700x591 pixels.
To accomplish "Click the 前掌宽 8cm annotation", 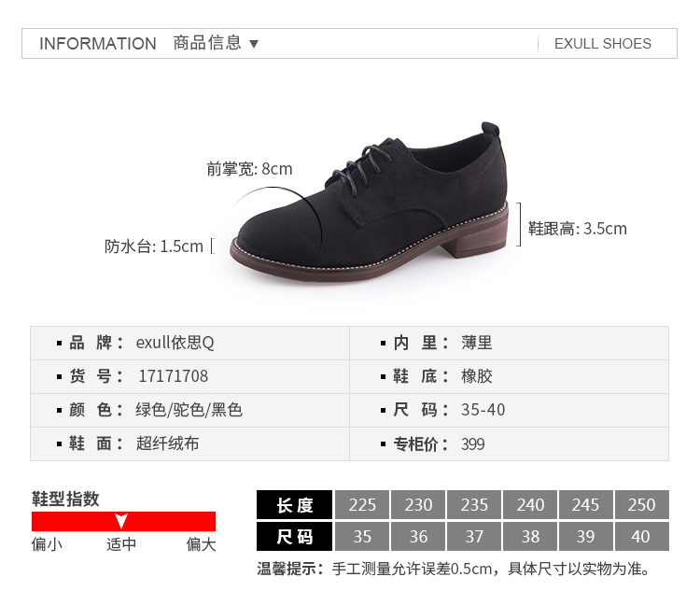I will point(249,169).
